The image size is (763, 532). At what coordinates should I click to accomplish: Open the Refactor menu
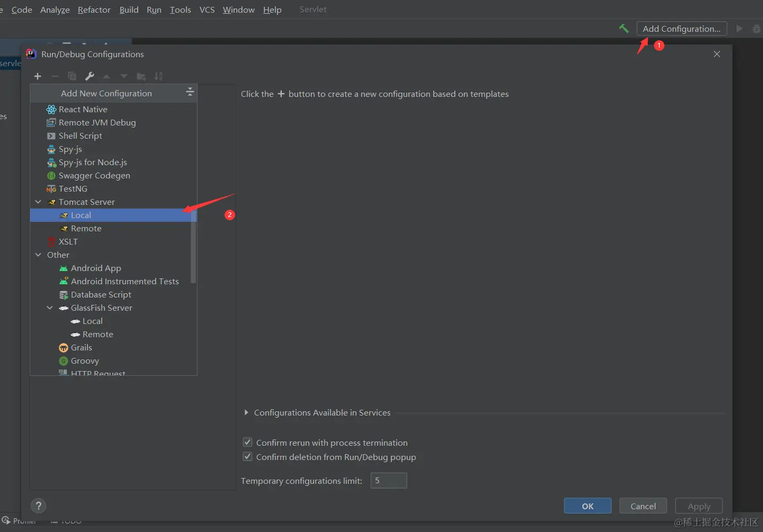click(94, 10)
